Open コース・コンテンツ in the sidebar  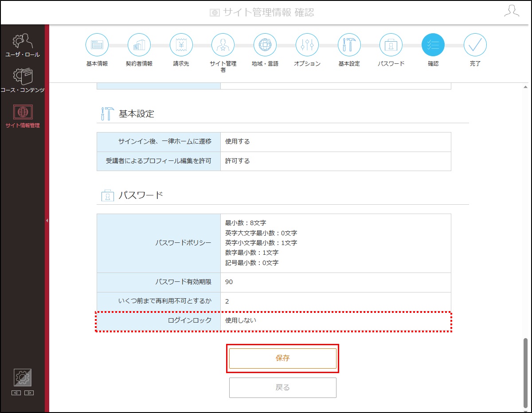(x=22, y=80)
